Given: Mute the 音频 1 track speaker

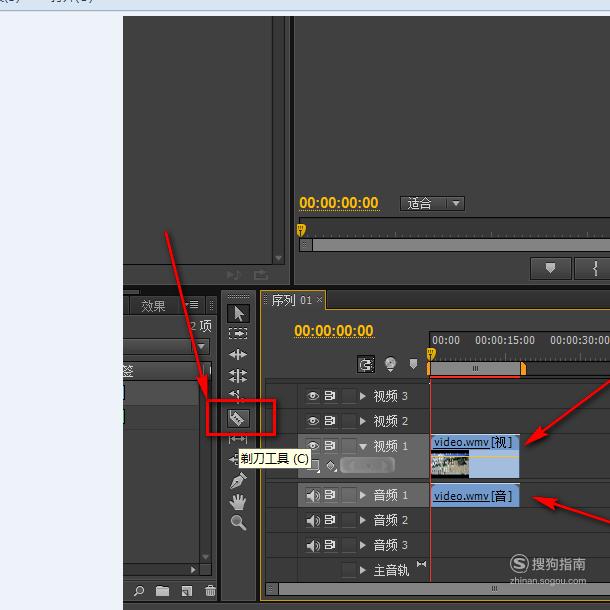Looking at the screenshot, I should [x=313, y=495].
